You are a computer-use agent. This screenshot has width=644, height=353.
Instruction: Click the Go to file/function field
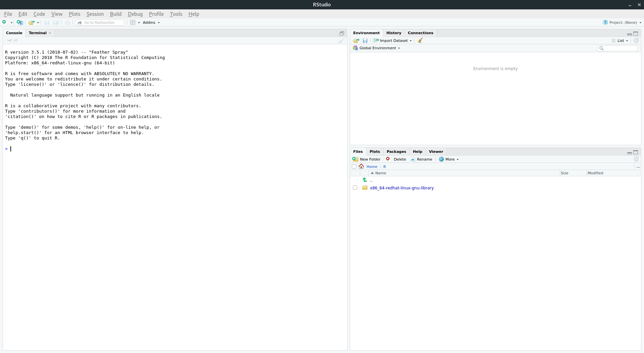click(x=100, y=22)
